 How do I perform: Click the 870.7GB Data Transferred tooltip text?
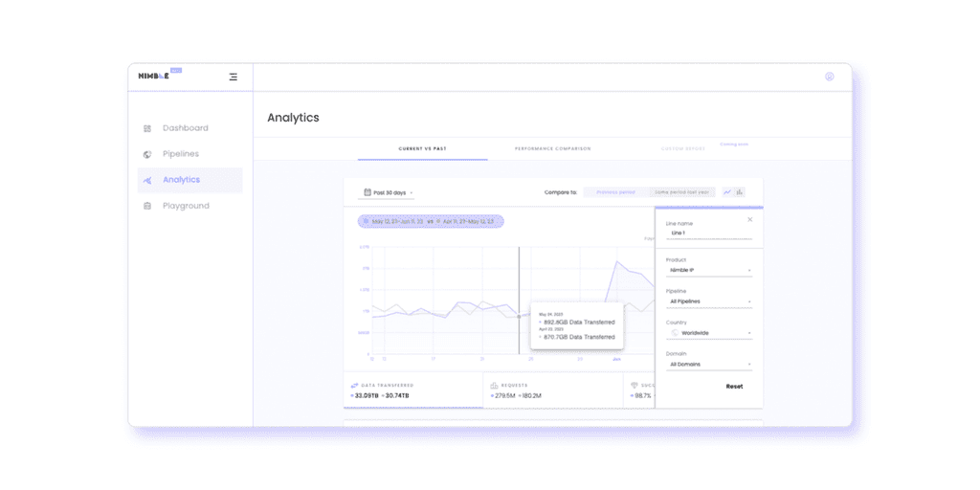click(x=579, y=338)
